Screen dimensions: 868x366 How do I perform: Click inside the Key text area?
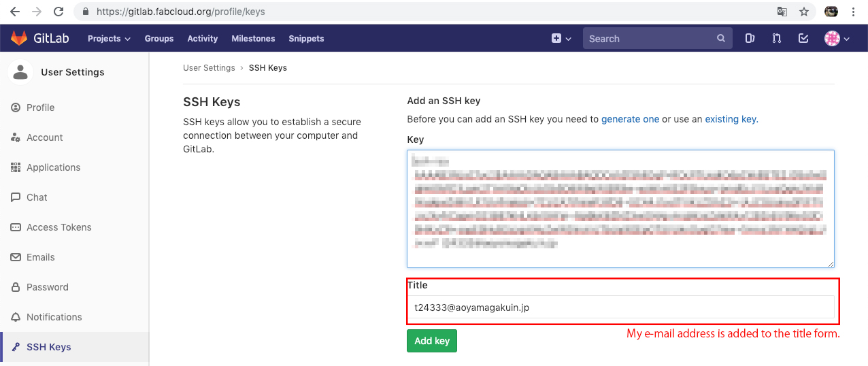620,208
